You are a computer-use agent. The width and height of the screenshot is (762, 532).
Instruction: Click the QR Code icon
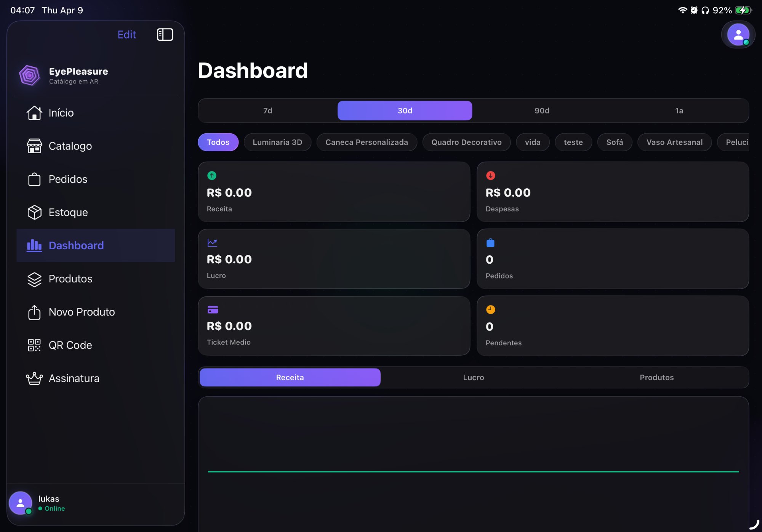click(34, 345)
